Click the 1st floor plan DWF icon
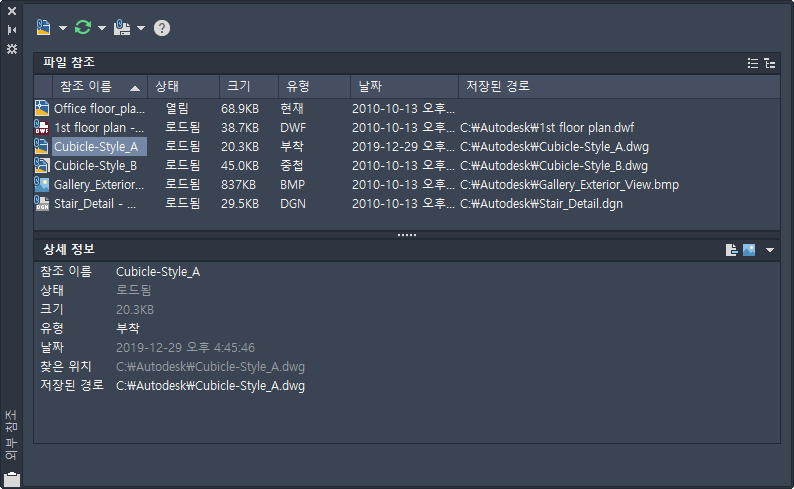This screenshot has height=489, width=794. (42, 127)
